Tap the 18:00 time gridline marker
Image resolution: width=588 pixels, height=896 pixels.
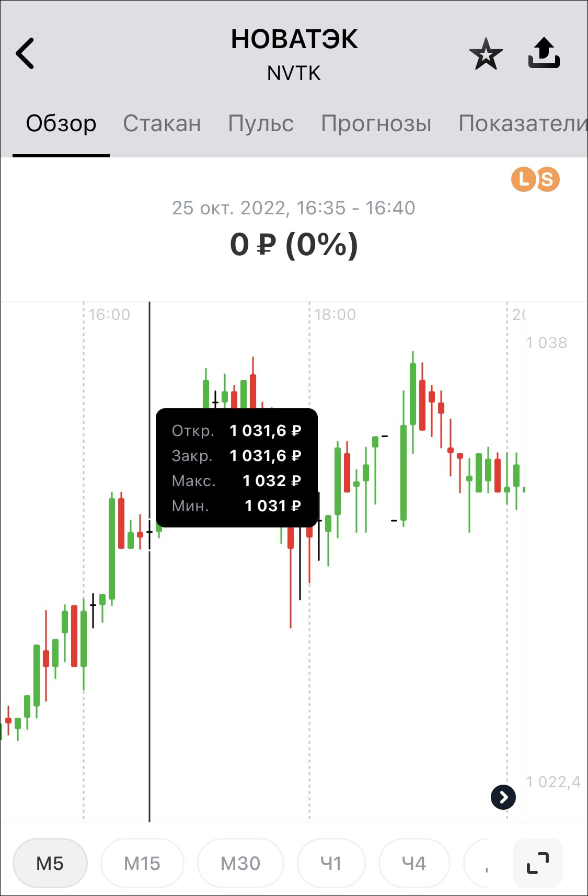coord(335,315)
